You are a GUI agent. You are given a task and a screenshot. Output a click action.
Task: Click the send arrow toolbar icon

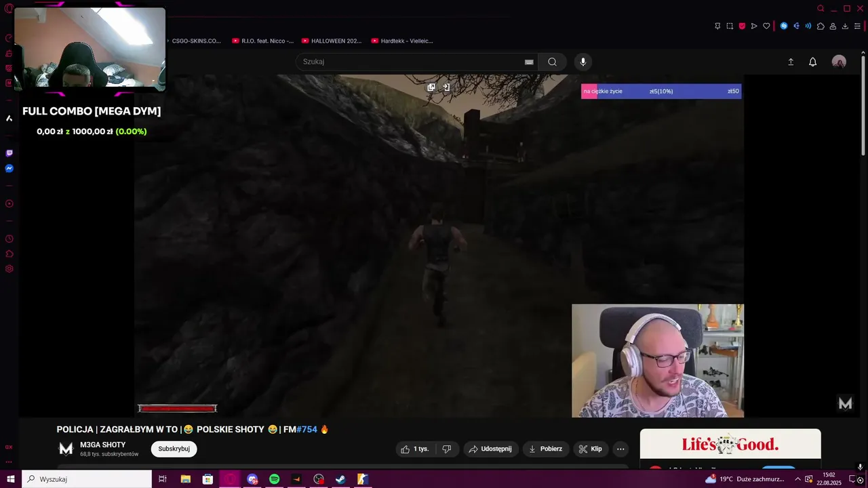pos(754,26)
